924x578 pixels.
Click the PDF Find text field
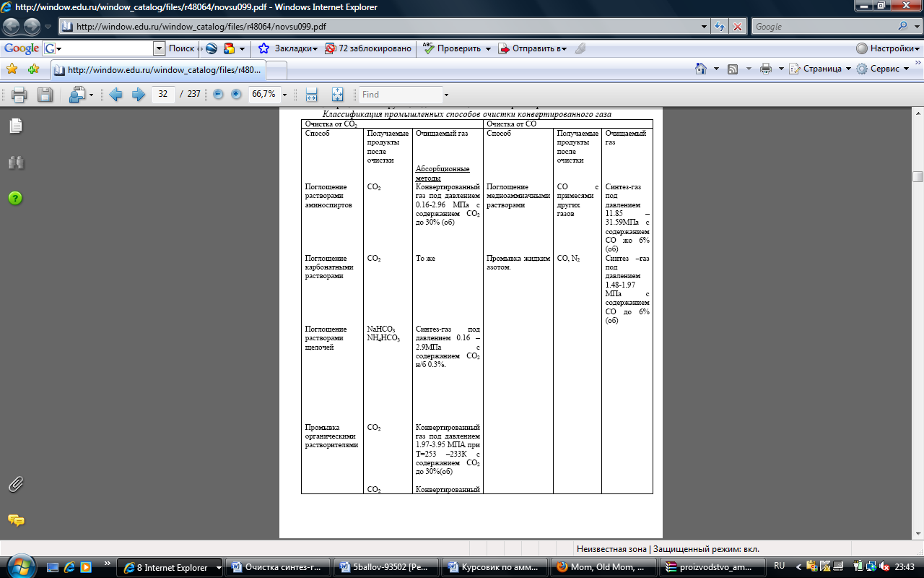click(x=401, y=95)
